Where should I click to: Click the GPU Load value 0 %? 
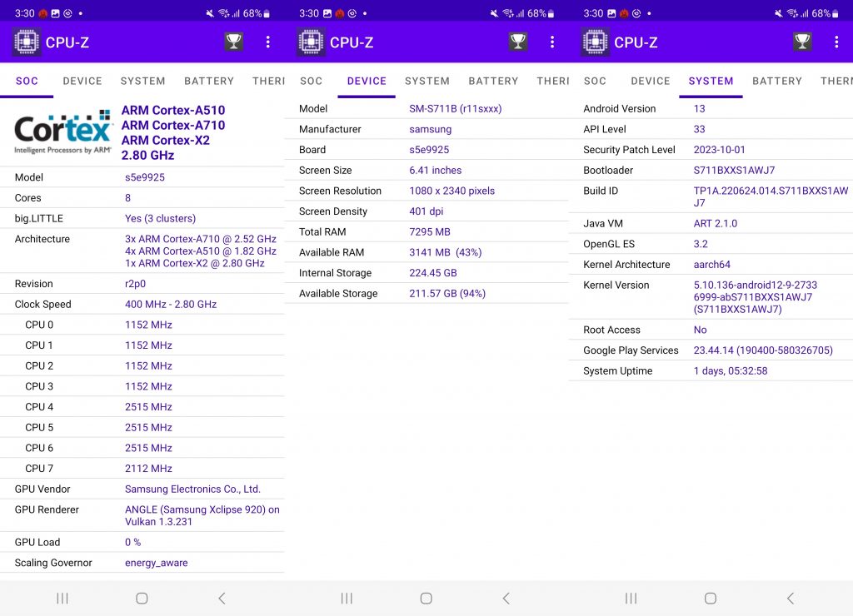tap(132, 542)
